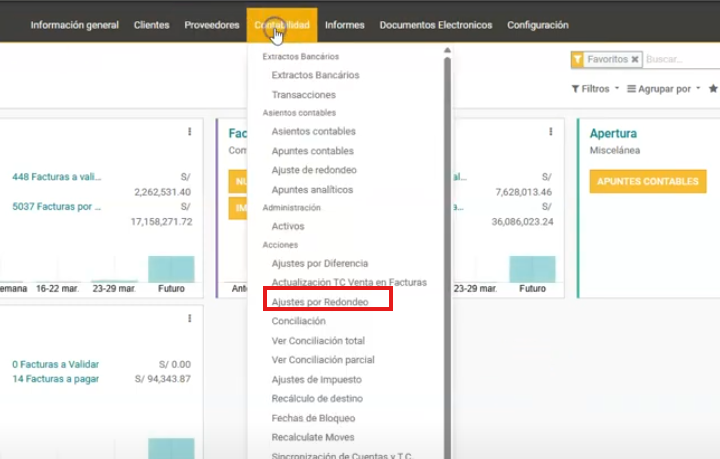Click into the Buscar search field

tap(680, 60)
